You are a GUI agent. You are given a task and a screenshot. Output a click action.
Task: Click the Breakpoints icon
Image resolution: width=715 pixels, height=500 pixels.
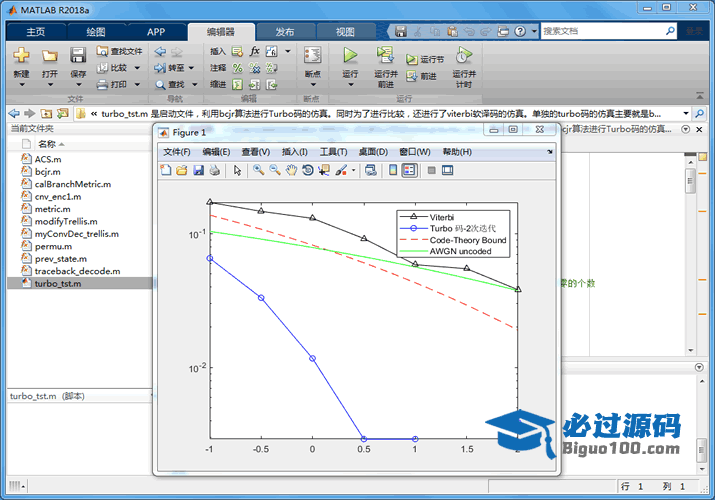coord(312,55)
